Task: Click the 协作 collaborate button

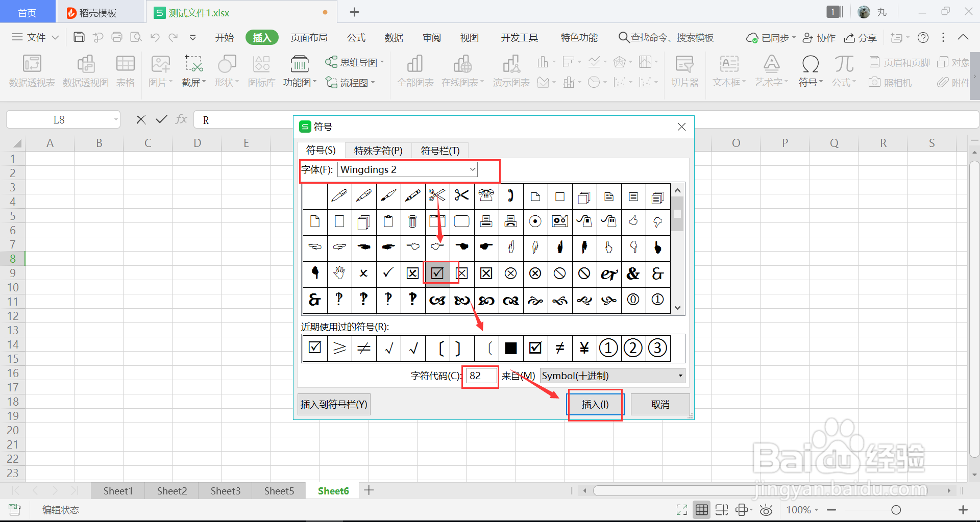Action: [x=819, y=37]
